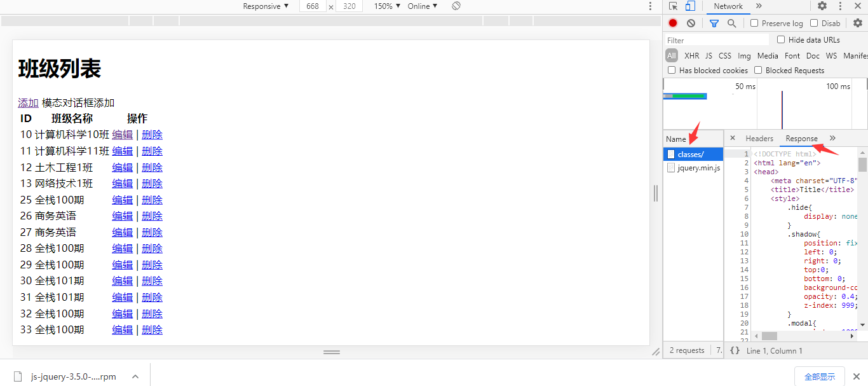Click 删除 for 计算机科学11班
The width and height of the screenshot is (868, 386).
pos(152,151)
